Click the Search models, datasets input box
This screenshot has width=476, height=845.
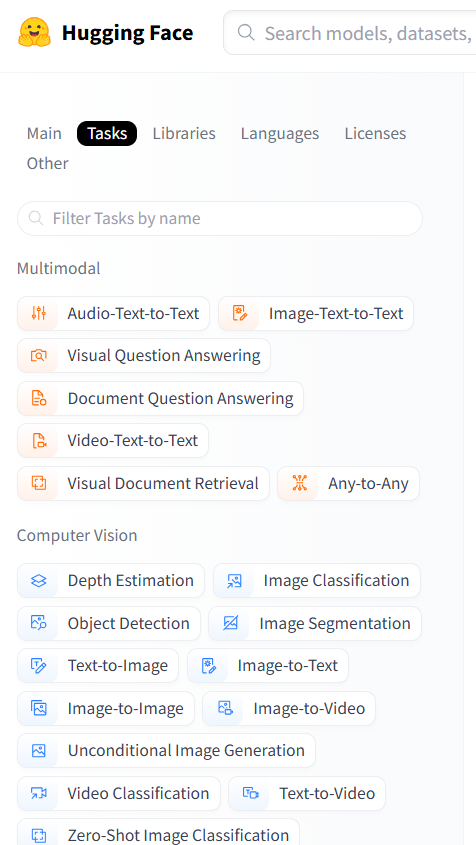(x=350, y=33)
